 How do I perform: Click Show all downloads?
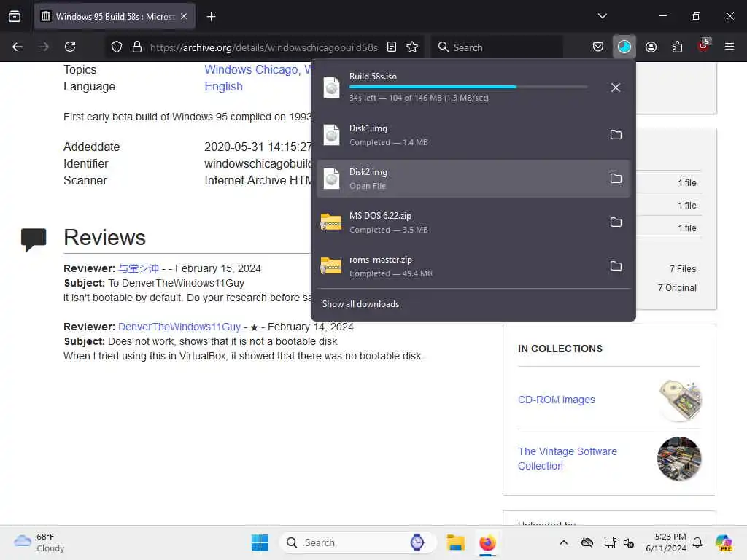coord(360,304)
